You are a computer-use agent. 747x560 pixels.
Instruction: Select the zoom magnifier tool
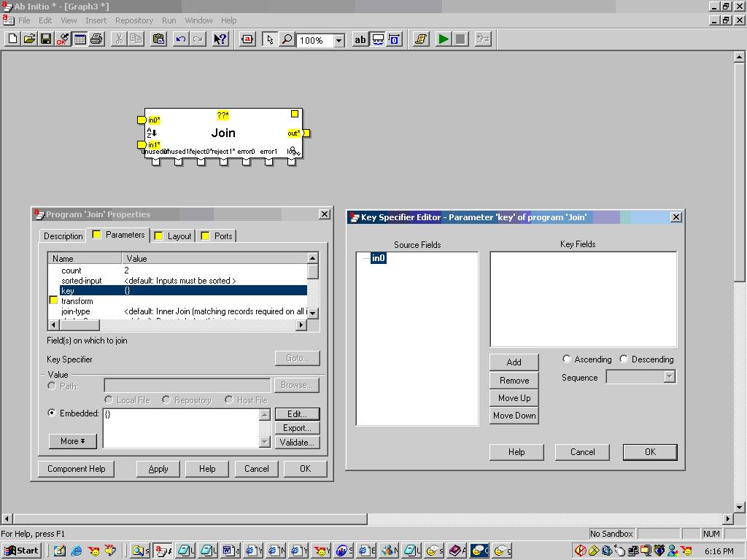pyautogui.click(x=287, y=39)
